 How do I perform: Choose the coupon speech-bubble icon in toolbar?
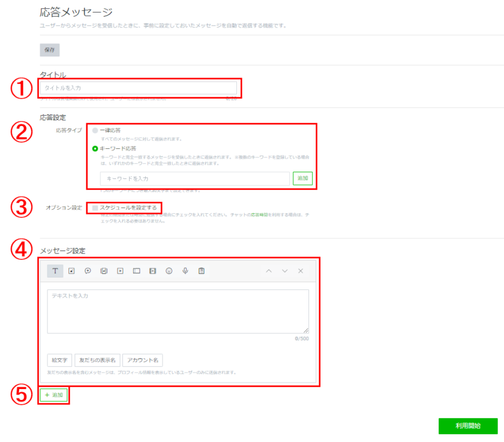[x=88, y=271]
